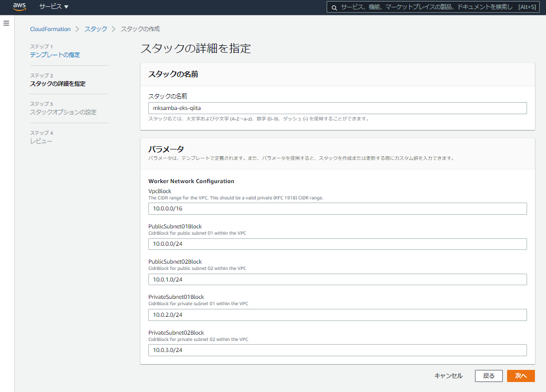Select step 4 レビュー
This screenshot has height=392, width=546.
(41, 141)
